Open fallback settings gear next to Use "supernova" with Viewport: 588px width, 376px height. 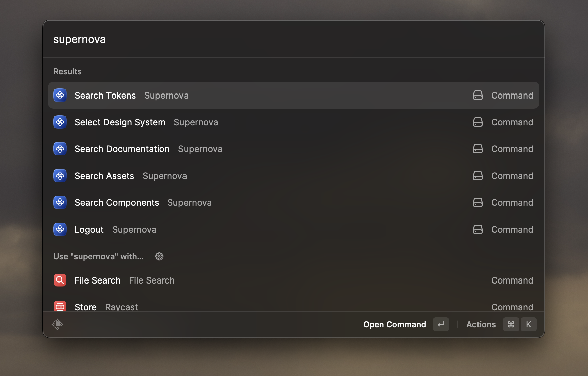pos(159,256)
